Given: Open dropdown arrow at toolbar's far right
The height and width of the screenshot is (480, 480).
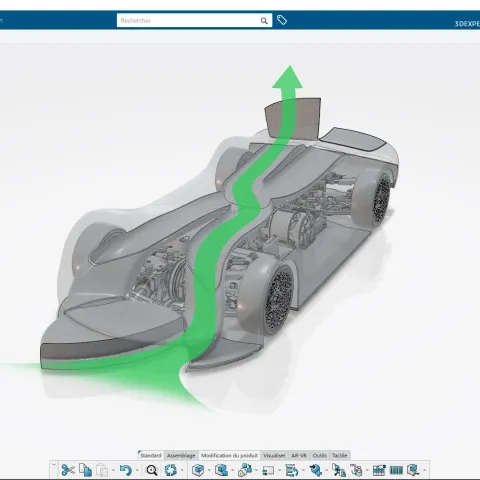Looking at the screenshot, I should pos(425,471).
